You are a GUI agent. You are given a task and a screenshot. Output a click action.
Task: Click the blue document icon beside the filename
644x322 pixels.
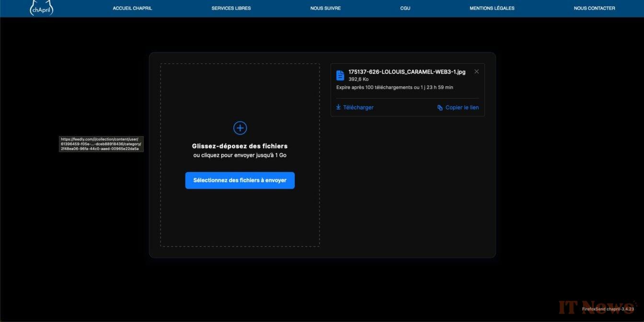point(340,75)
